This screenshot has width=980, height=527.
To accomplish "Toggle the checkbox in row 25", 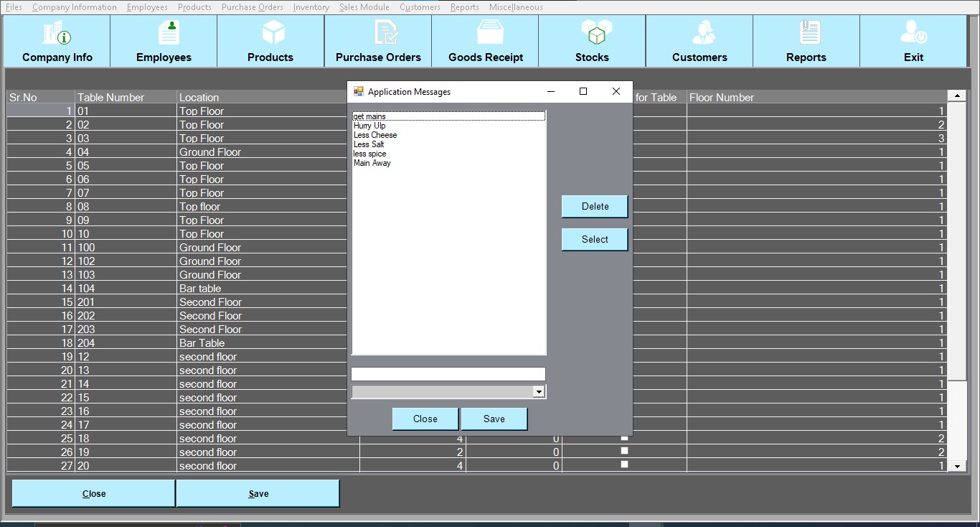I will tap(624, 437).
